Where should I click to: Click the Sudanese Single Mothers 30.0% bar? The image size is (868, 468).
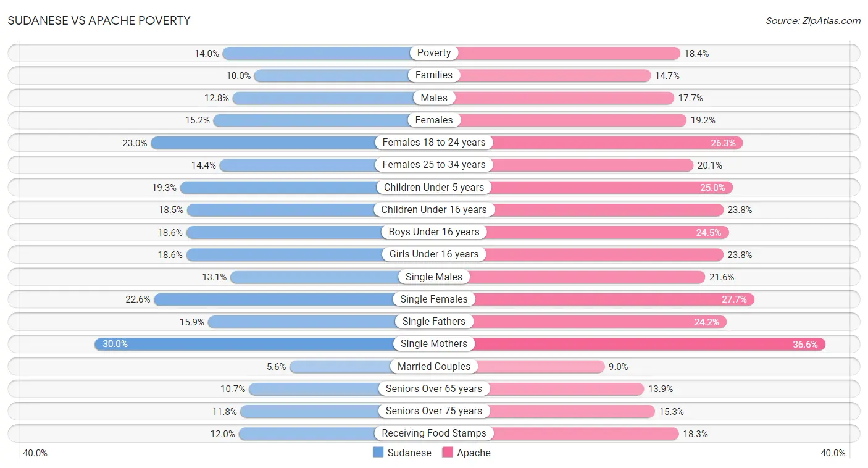[264, 344]
